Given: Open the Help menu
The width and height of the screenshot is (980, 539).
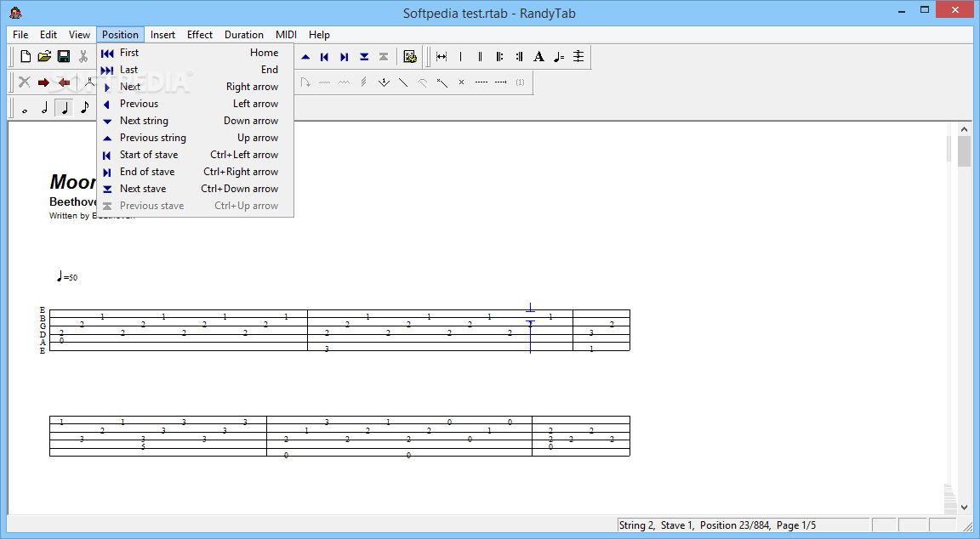Looking at the screenshot, I should coord(319,35).
